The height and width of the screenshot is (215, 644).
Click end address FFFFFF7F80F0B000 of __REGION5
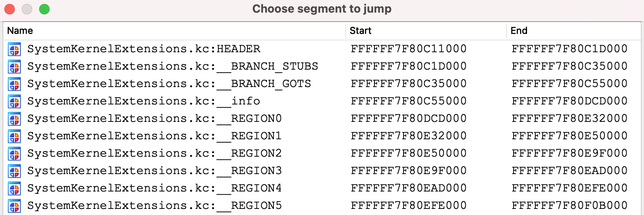[570, 205]
